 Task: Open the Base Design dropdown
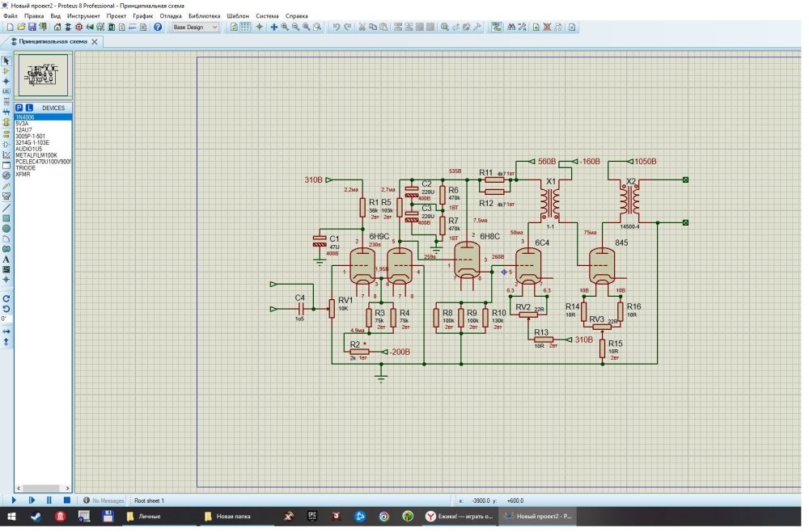(194, 27)
